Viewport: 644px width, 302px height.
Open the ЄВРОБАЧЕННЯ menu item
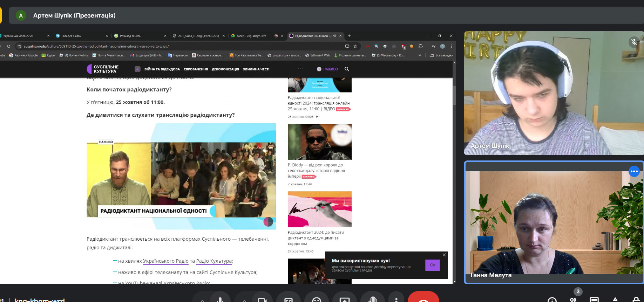tap(196, 69)
